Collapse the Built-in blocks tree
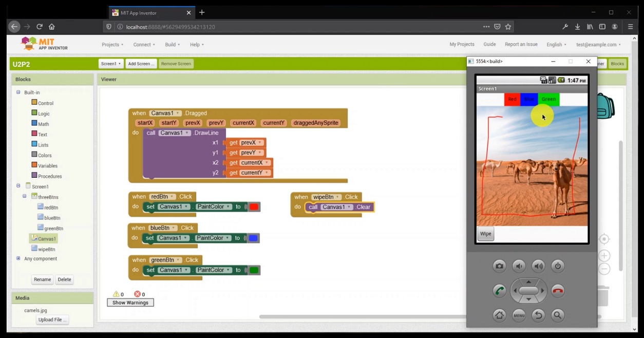The height and width of the screenshot is (338, 644). [x=18, y=92]
